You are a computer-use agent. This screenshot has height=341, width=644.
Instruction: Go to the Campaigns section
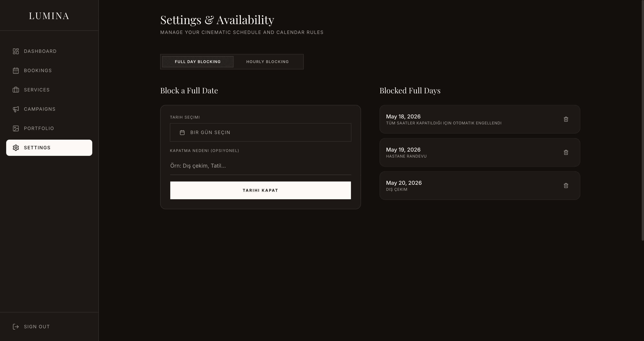[49, 109]
